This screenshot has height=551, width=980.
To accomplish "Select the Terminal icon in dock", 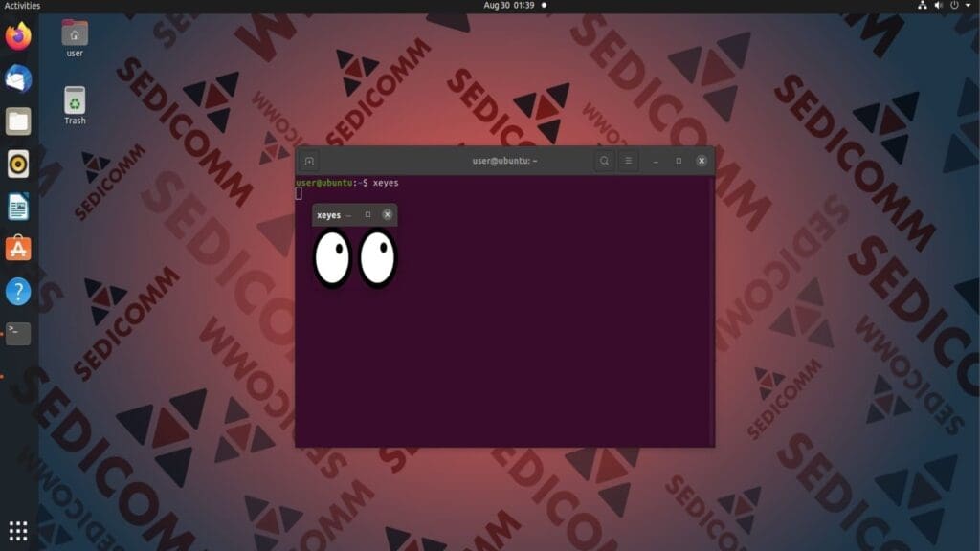I will [x=18, y=333].
